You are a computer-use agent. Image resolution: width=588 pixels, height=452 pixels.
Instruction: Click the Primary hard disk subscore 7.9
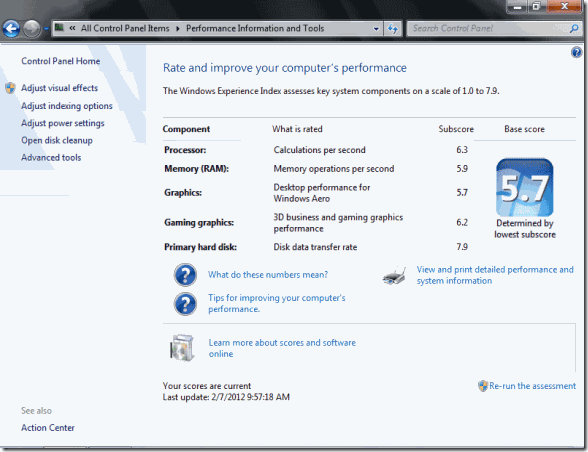462,247
